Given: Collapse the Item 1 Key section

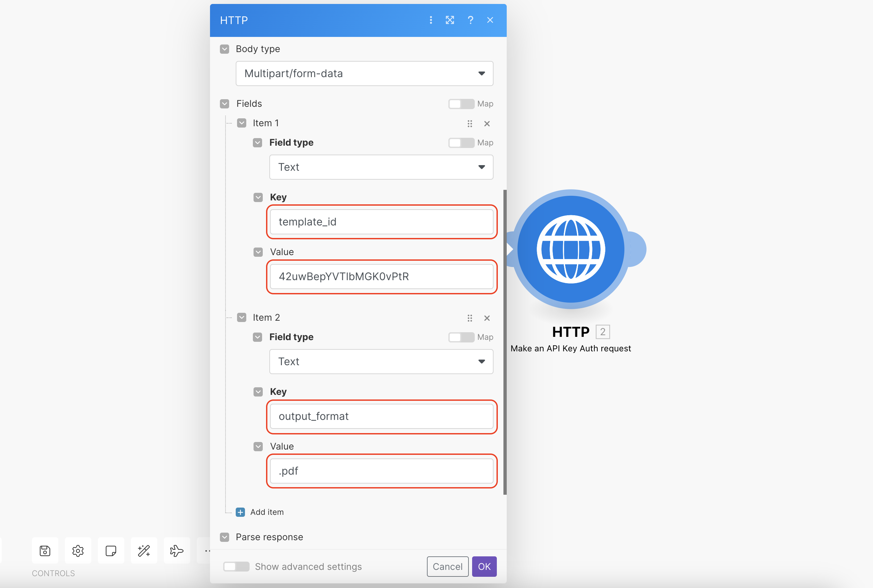Looking at the screenshot, I should 258,198.
